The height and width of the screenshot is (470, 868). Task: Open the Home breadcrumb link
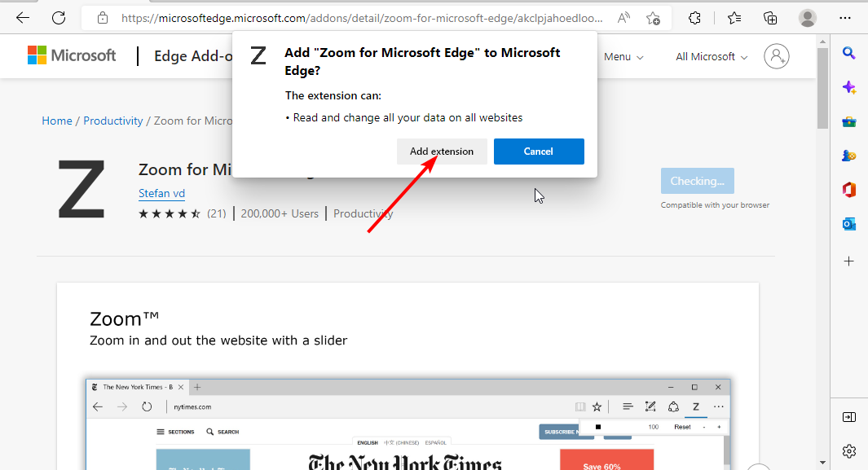(x=57, y=121)
